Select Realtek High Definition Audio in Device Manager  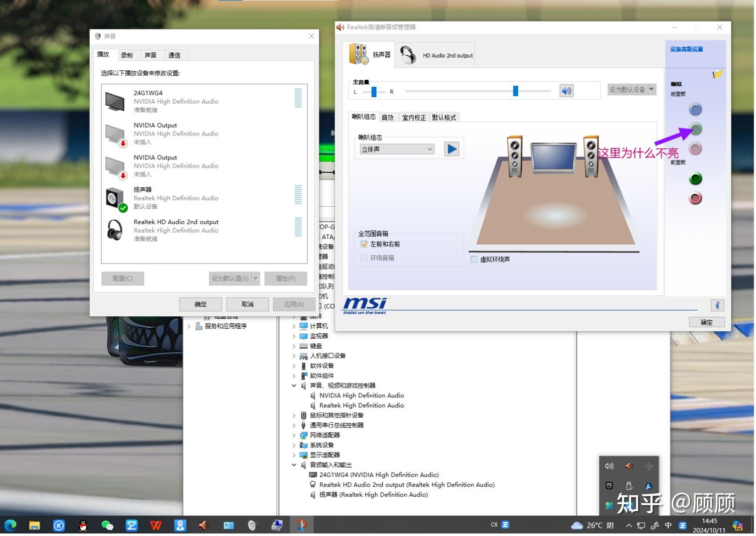click(362, 405)
